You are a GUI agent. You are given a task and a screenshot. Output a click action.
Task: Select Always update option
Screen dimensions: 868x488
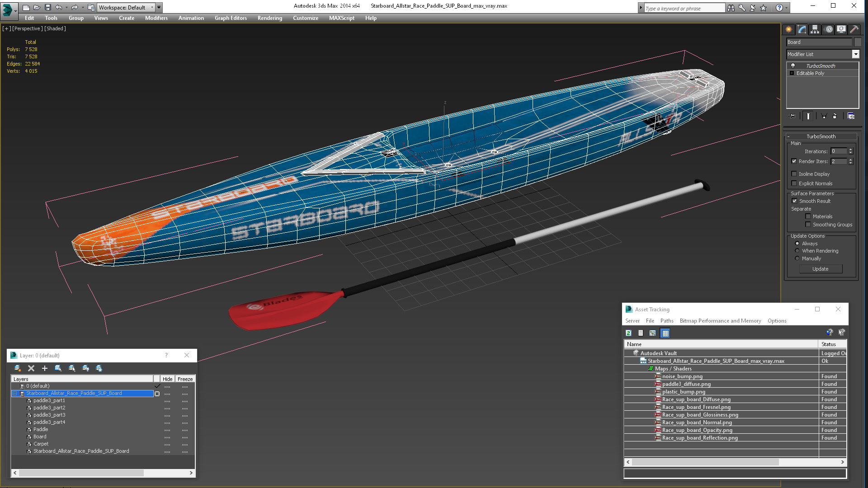[x=797, y=244]
